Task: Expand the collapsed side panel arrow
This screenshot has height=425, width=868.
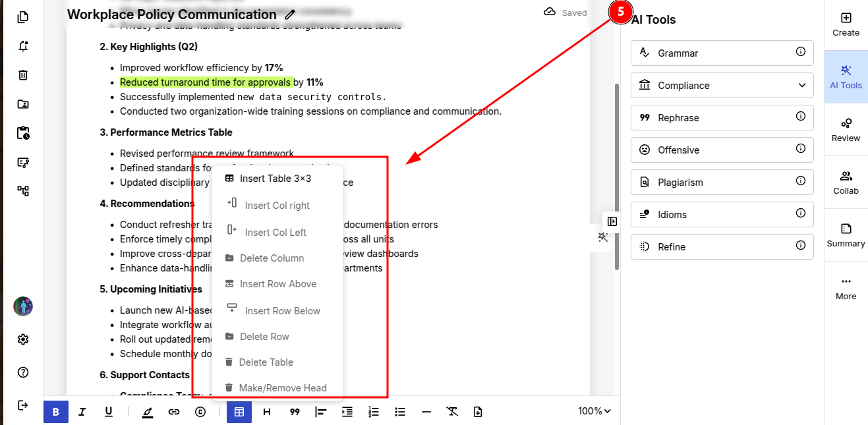Action: click(x=612, y=221)
